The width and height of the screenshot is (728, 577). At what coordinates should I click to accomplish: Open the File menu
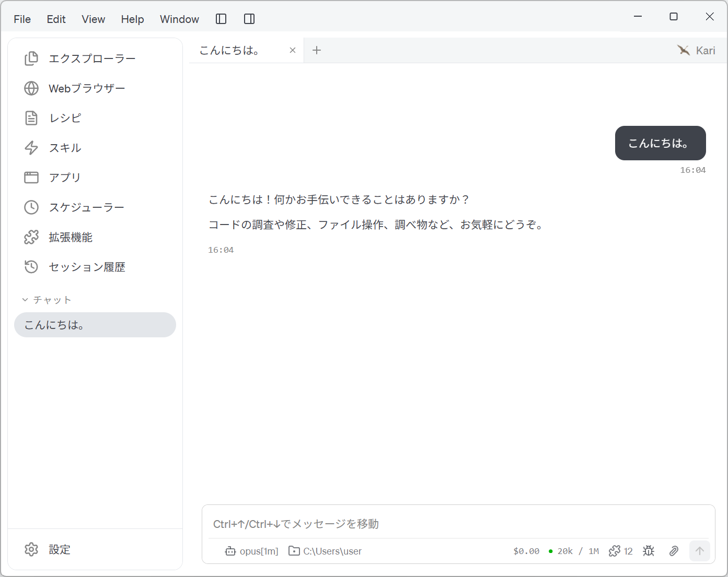pos(22,19)
